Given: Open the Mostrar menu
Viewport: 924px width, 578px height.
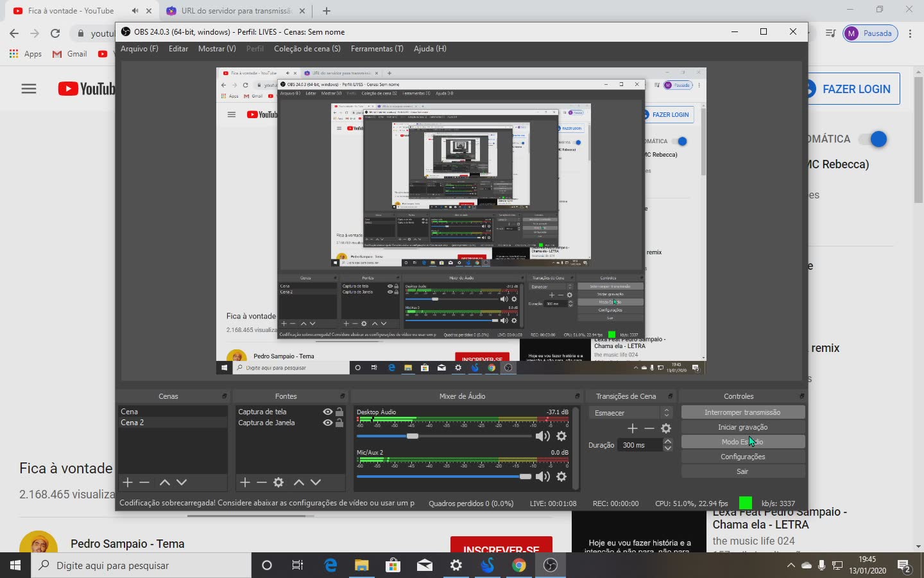Looking at the screenshot, I should (217, 49).
